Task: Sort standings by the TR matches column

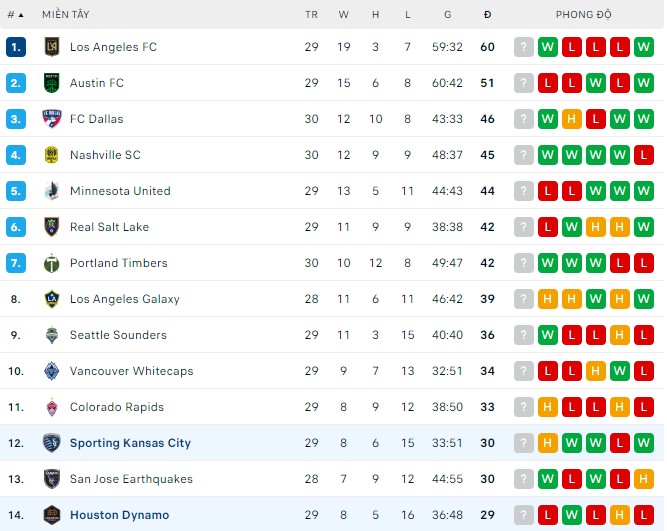Action: (x=312, y=15)
